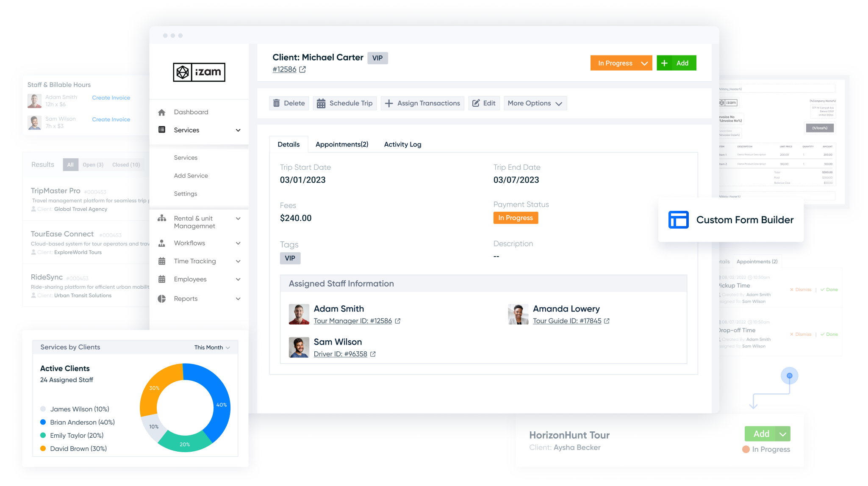Image resolution: width=868 pixels, height=486 pixels.
Task: Open external link icon next to Driver ID
Action: tap(373, 354)
